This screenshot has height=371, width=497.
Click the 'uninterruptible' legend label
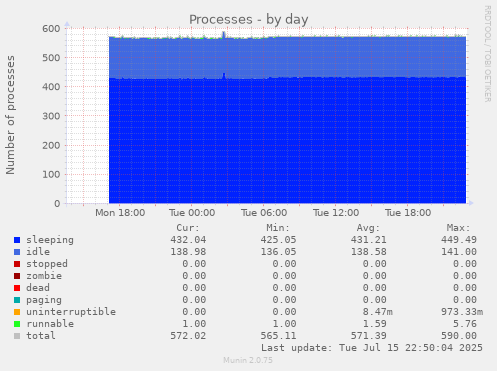[71, 312]
